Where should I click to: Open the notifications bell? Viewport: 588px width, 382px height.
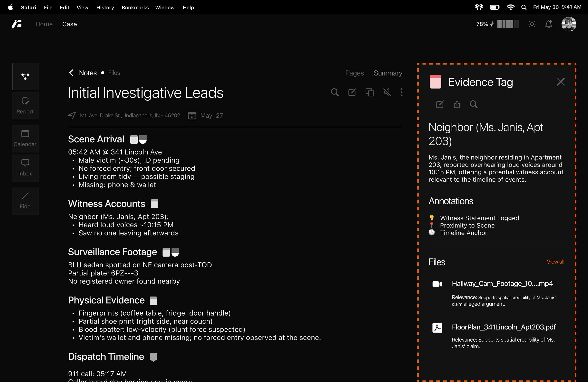click(x=549, y=24)
